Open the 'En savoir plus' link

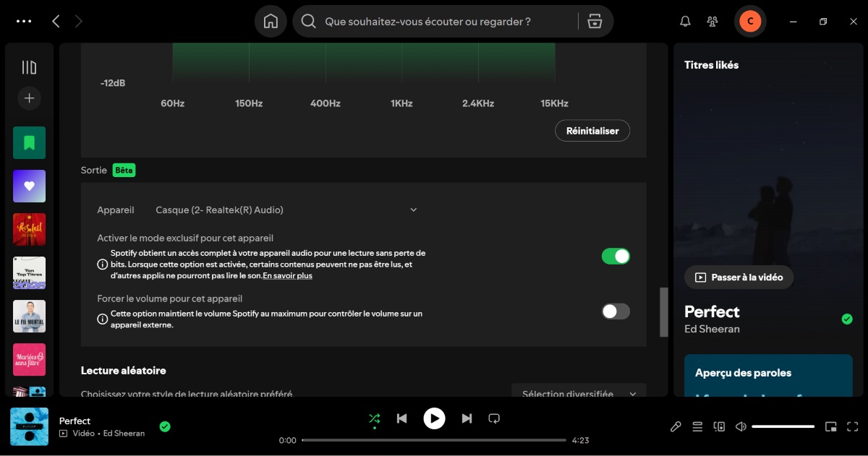pos(287,275)
